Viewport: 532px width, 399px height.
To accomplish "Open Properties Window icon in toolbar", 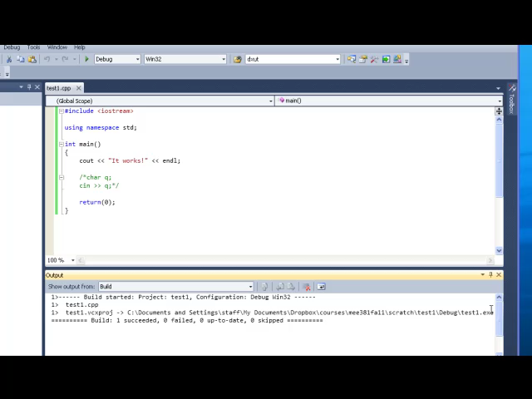I will tap(363, 59).
